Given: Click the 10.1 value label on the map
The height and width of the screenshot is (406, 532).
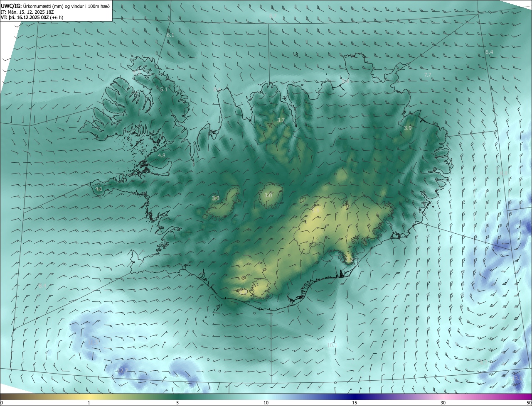Looking at the screenshot, I should point(332,345).
